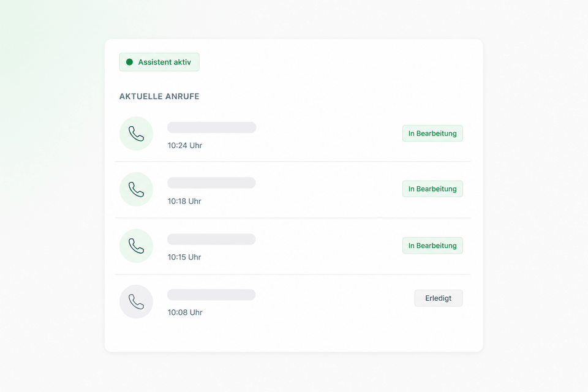Click the gray phone icon for 10:08 Uhr call
This screenshot has width=588, height=392.
(x=136, y=301)
